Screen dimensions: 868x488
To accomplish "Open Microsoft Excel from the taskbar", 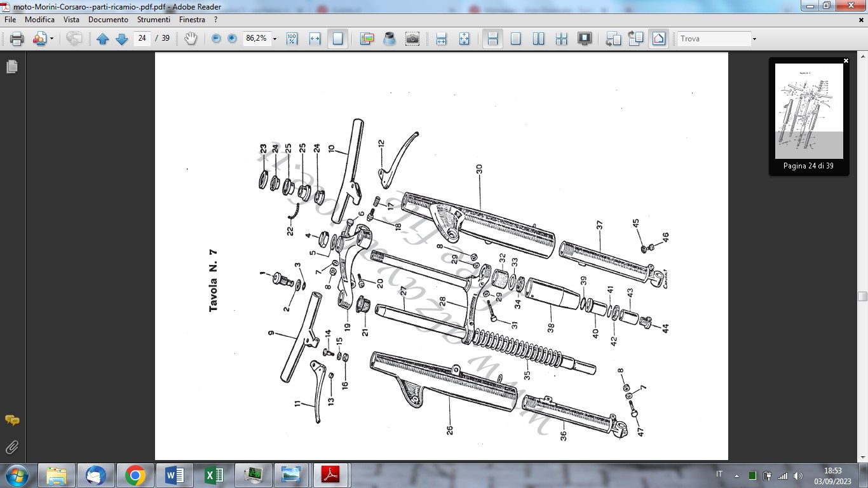I will point(214,475).
